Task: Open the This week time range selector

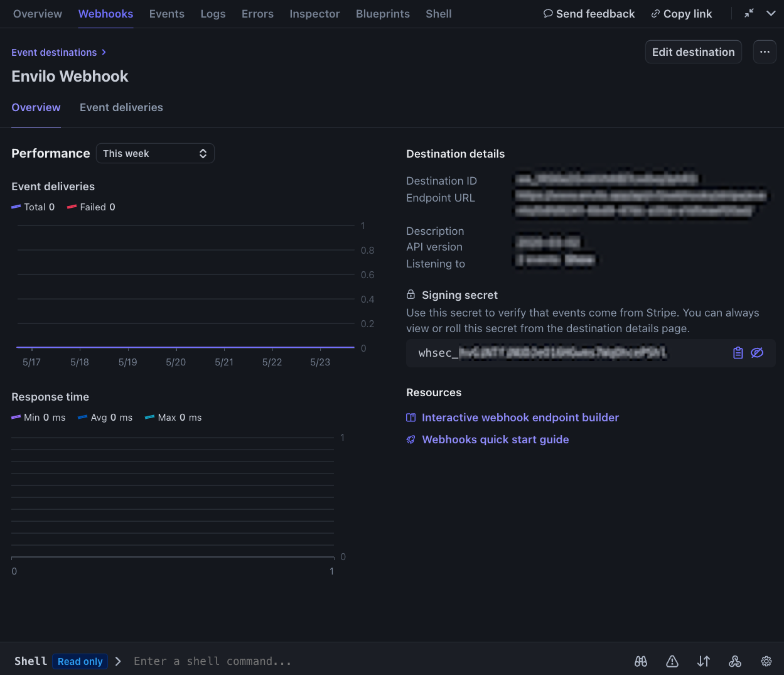Action: click(155, 153)
